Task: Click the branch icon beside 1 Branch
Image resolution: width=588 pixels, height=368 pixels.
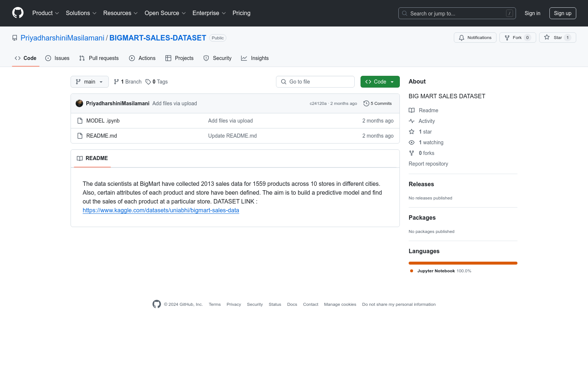Action: (x=116, y=82)
